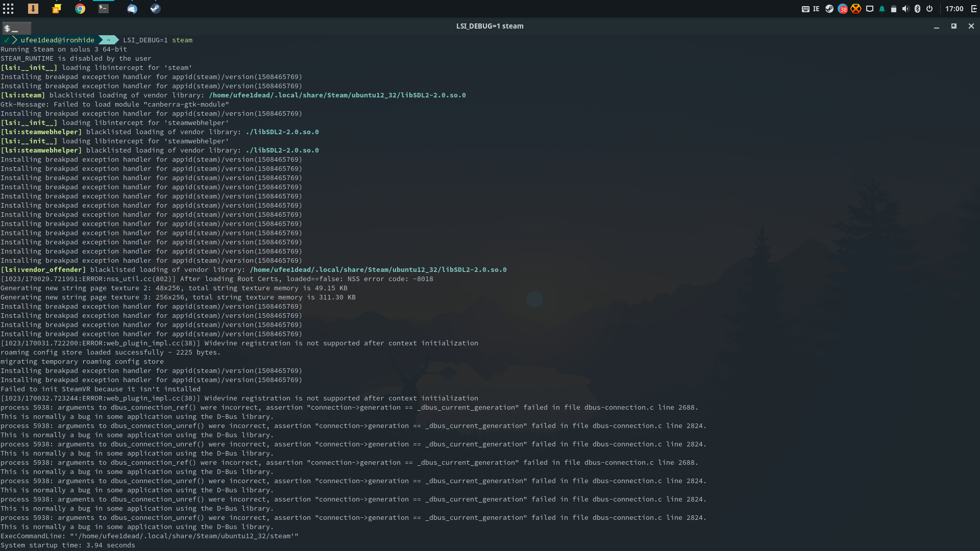Open Thunderbird mail from the panel

tap(132, 9)
